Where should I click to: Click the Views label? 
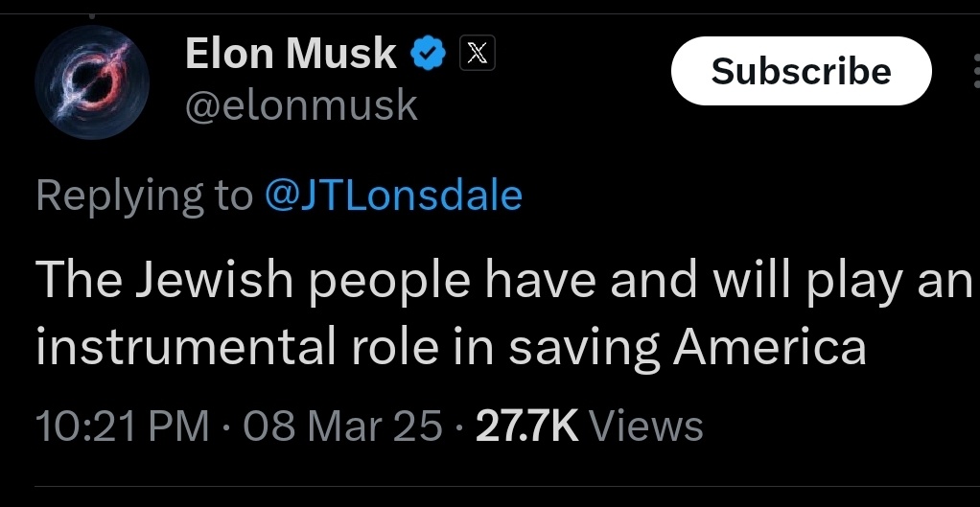coord(646,426)
